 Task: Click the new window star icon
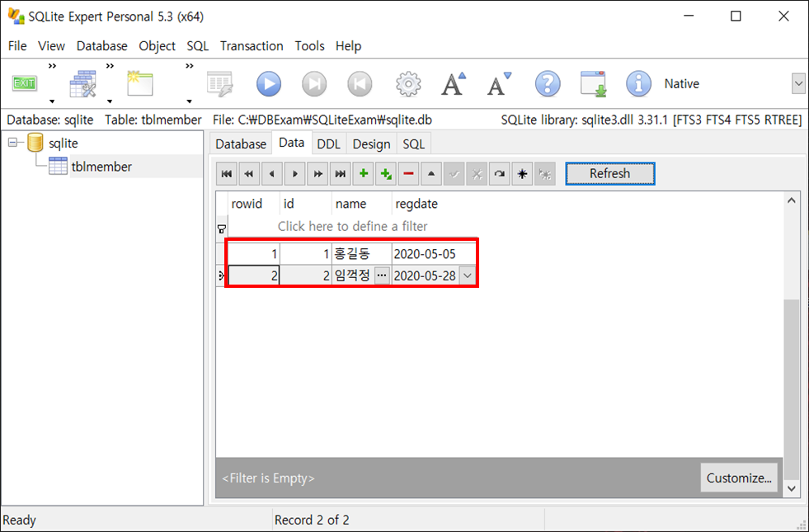pos(140,83)
